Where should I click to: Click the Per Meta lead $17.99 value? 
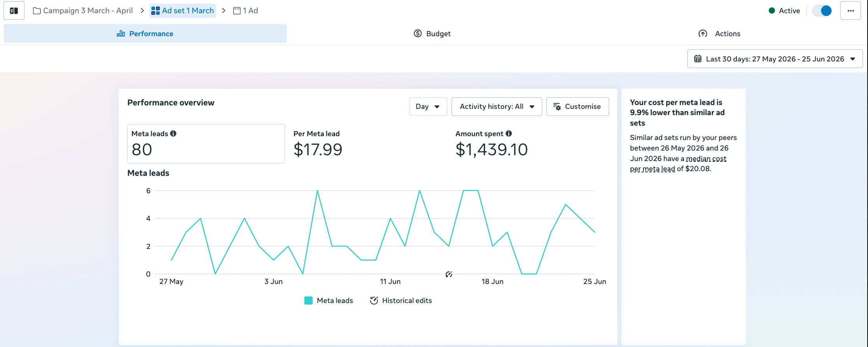318,149
